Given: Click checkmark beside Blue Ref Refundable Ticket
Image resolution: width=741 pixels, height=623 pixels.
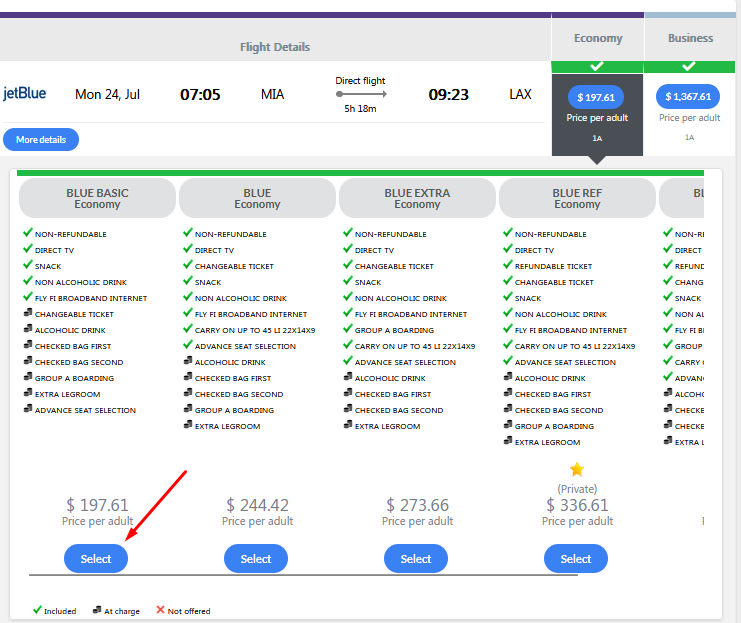Looking at the screenshot, I should pyautogui.click(x=508, y=265).
